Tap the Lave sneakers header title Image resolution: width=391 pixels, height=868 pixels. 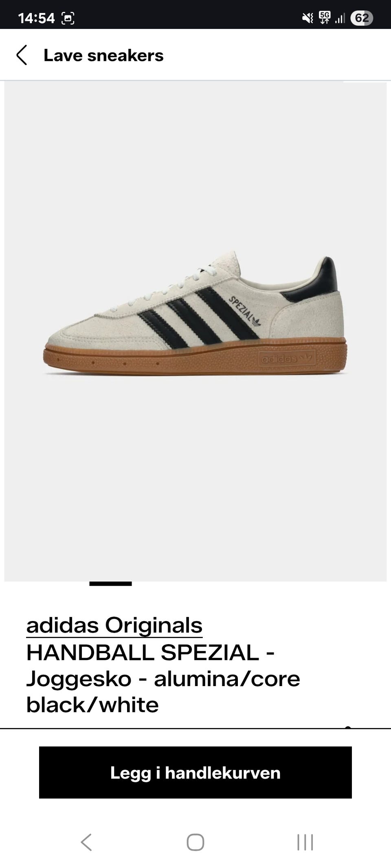coord(103,55)
